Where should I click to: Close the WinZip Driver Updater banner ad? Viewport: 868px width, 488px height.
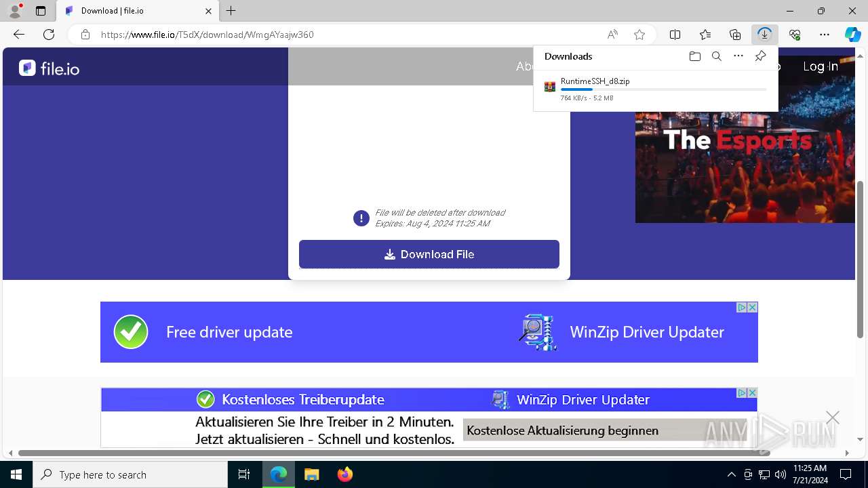coord(752,307)
